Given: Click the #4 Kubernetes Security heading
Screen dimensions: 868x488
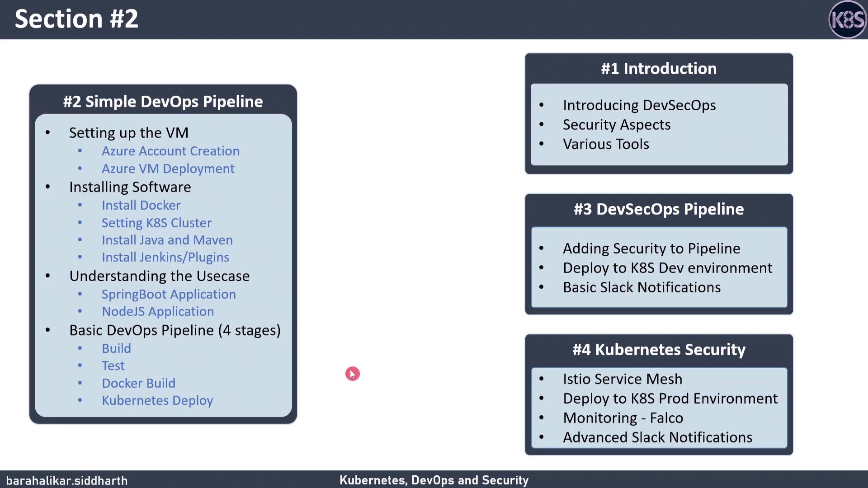Looking at the screenshot, I should click(x=659, y=350).
